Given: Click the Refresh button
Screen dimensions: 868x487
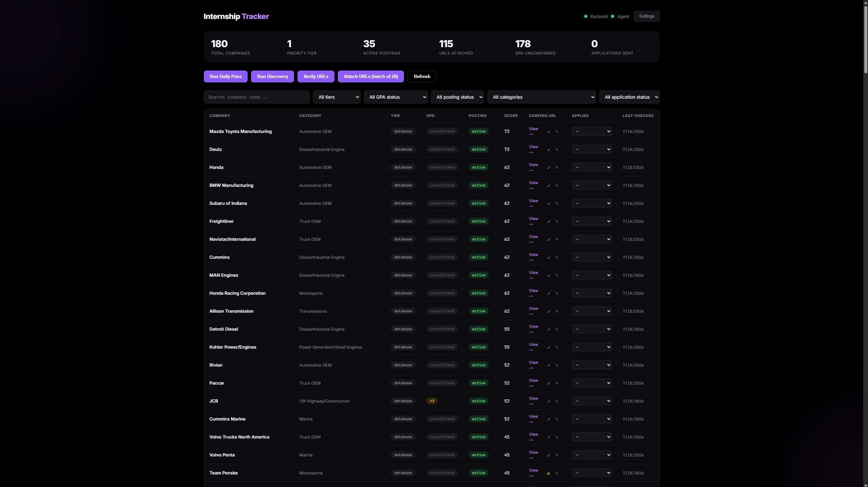Looking at the screenshot, I should [422, 76].
